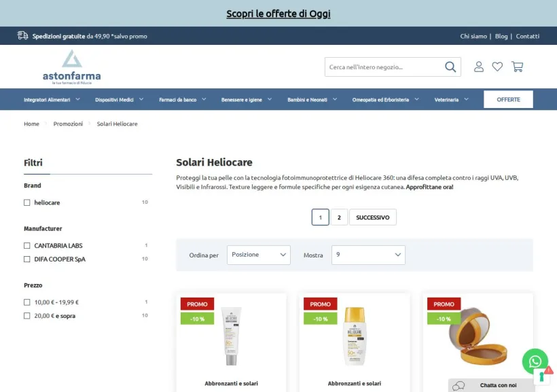Viewport: 557px width, 392px height.
Task: Open the Dispositivi Medici menu
Action: [114, 100]
